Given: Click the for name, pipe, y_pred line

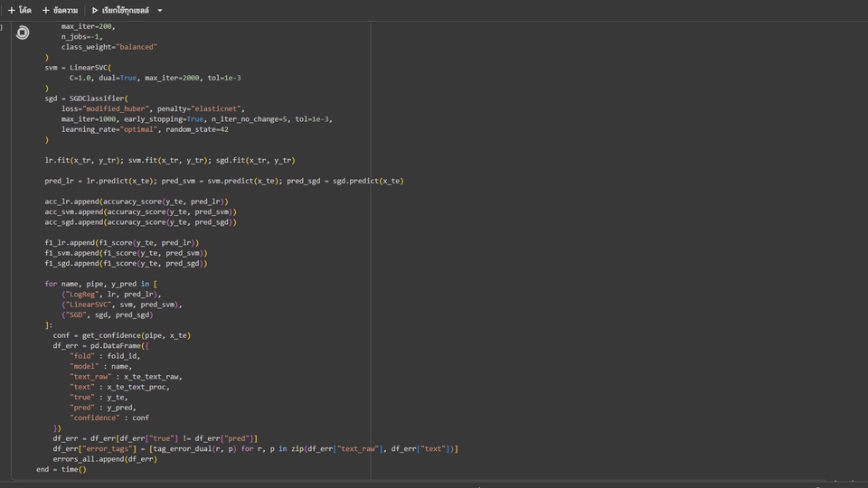Looking at the screenshot, I should pyautogui.click(x=100, y=284).
